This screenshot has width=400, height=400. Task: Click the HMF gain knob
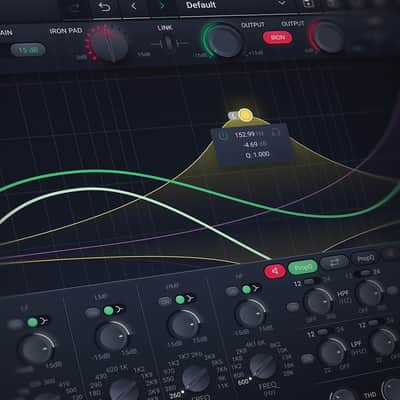click(x=183, y=324)
